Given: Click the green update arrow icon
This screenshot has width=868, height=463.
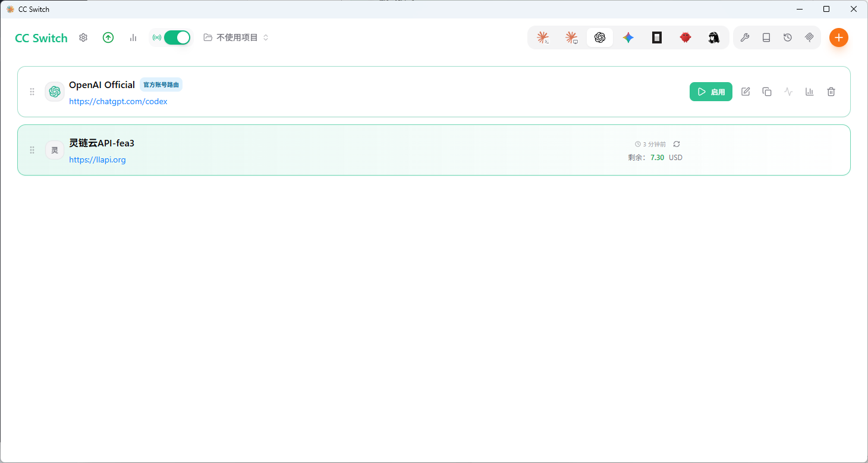Looking at the screenshot, I should (x=108, y=37).
